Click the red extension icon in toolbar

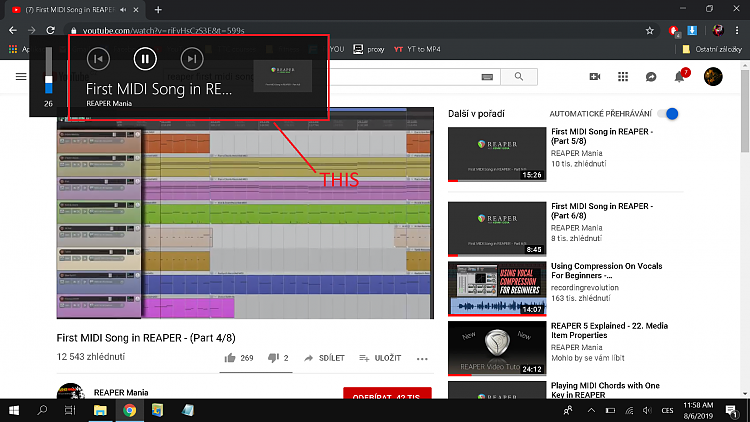pyautogui.click(x=674, y=31)
